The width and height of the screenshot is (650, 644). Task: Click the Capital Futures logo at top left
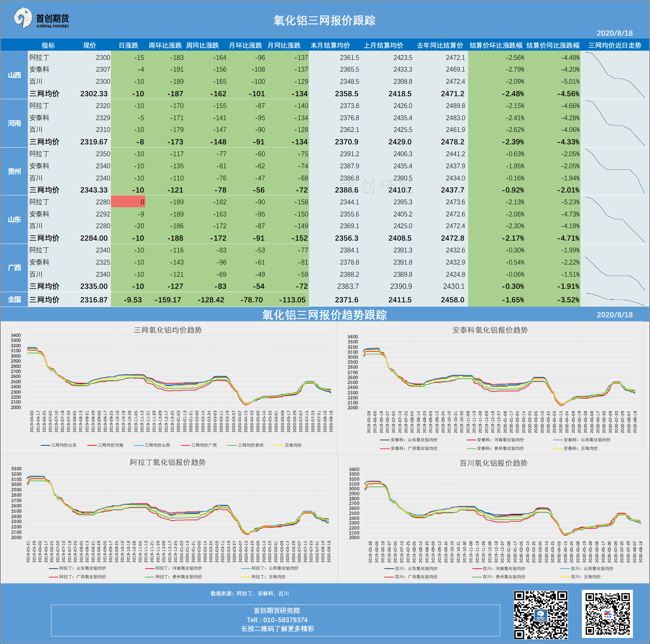tap(41, 18)
